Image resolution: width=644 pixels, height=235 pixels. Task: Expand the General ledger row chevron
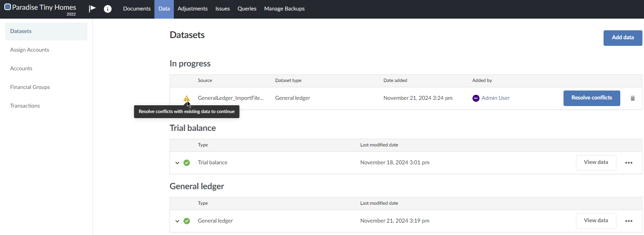coord(177,221)
